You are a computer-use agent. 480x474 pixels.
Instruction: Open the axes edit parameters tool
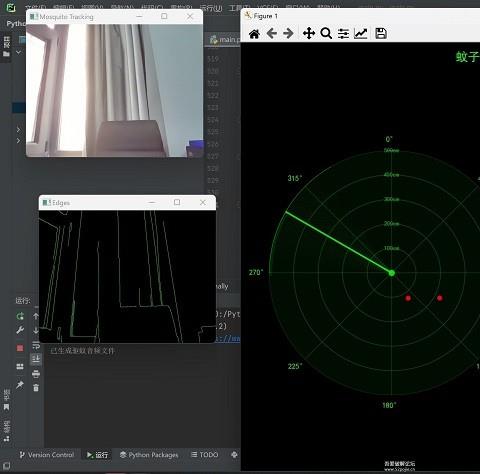361,34
